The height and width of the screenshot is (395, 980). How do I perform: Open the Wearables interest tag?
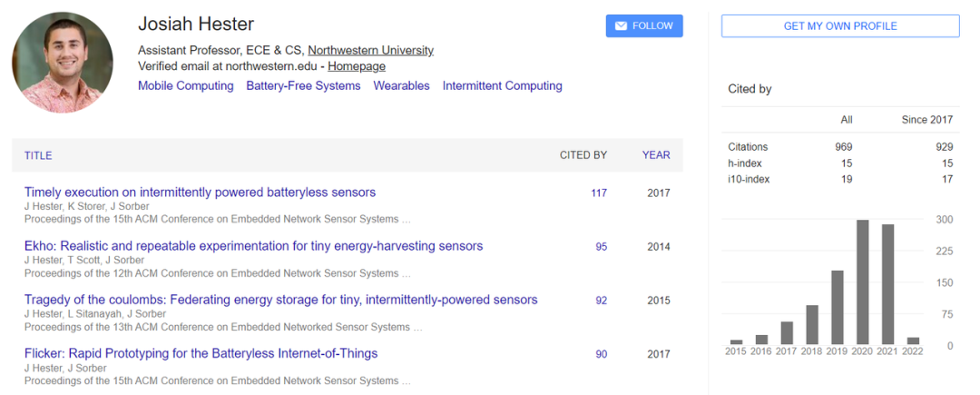401,86
